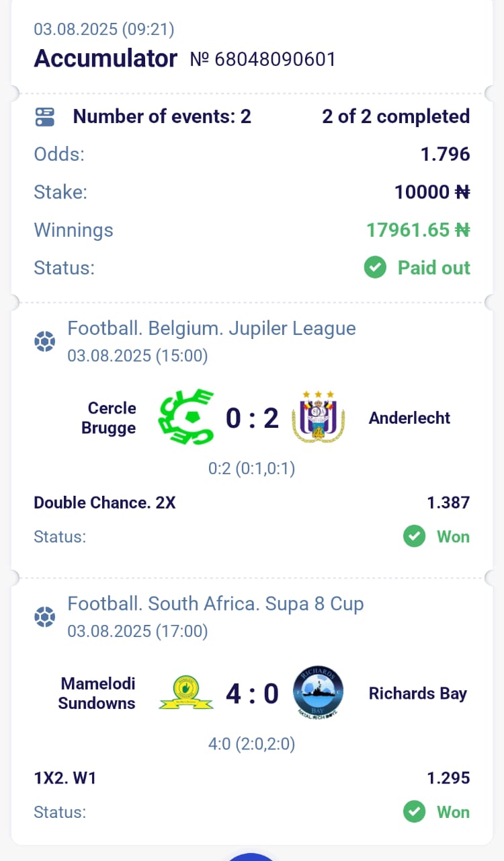Image resolution: width=504 pixels, height=861 pixels.
Task: Tap the blue round button at bottom
Action: click(x=252, y=856)
